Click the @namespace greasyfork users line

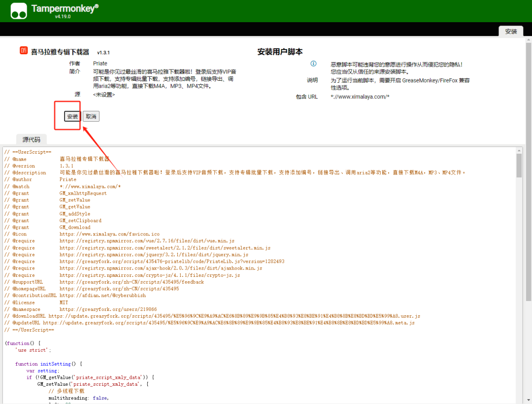pos(80,309)
